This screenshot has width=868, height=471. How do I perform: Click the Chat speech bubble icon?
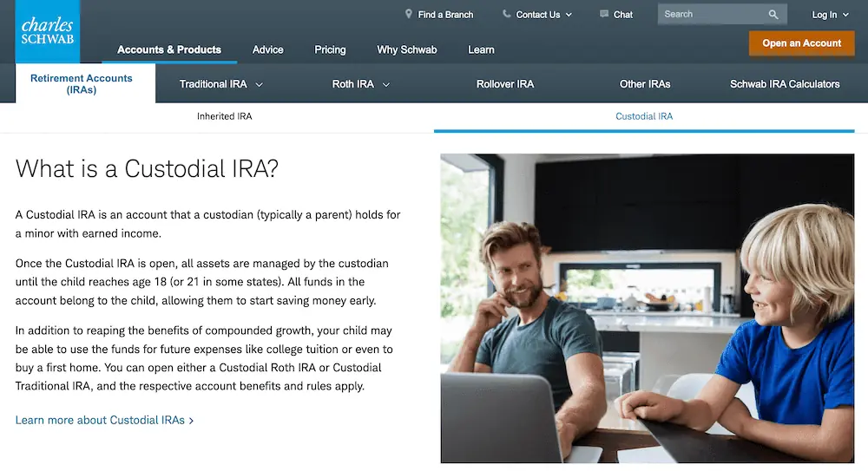(604, 15)
